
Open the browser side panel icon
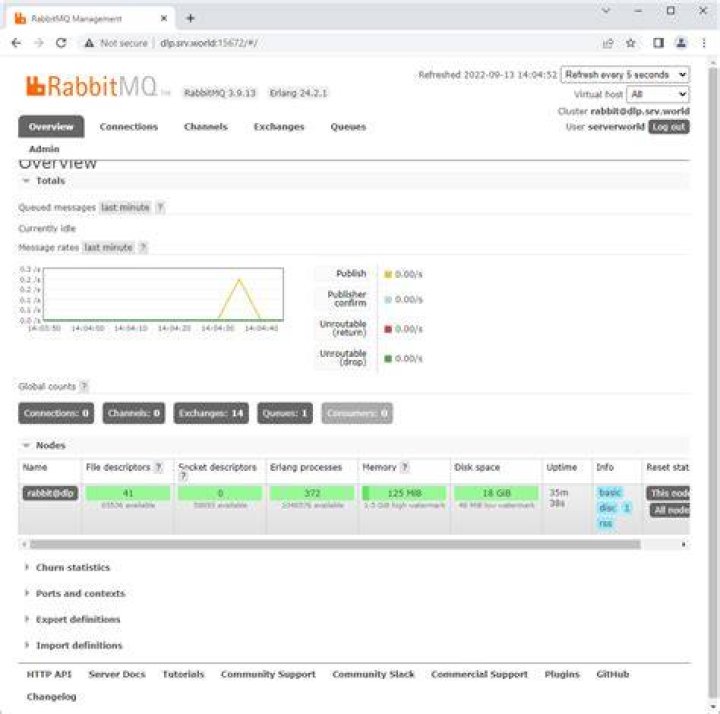click(x=658, y=43)
